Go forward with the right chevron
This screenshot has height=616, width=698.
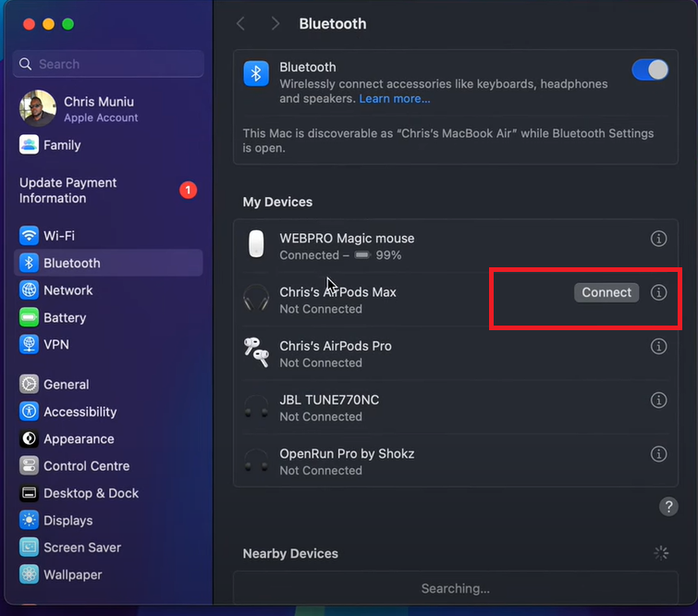pyautogui.click(x=276, y=24)
